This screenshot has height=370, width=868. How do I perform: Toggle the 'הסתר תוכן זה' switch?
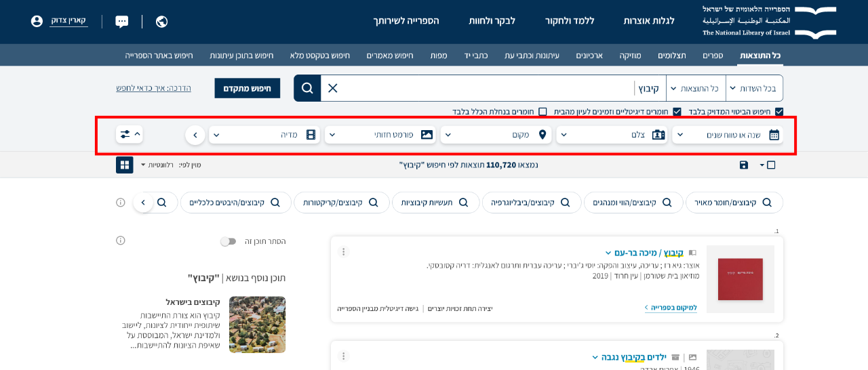click(229, 241)
